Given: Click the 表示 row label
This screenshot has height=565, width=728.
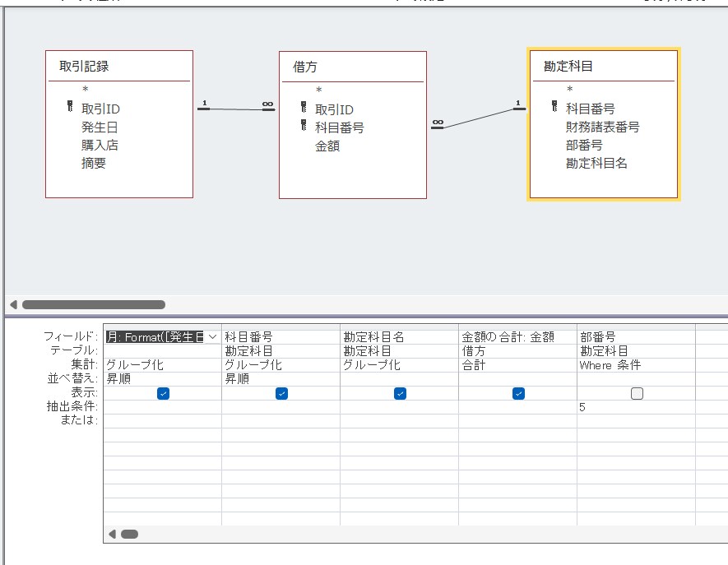Looking at the screenshot, I should pyautogui.click(x=84, y=392).
